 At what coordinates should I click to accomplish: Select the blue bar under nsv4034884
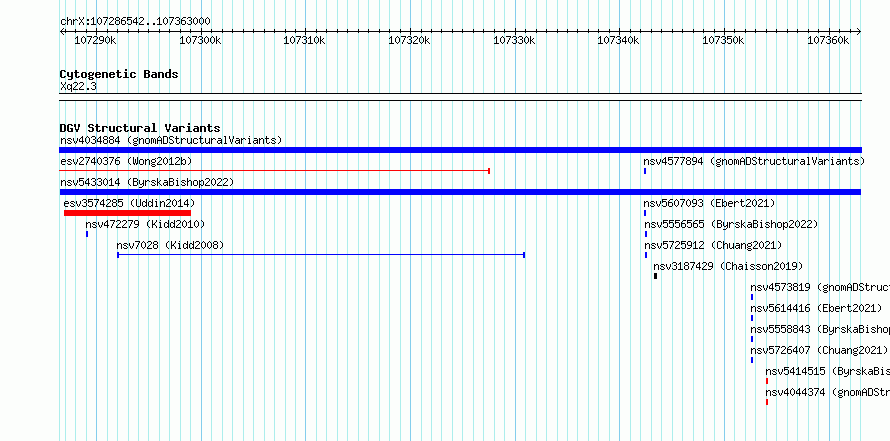tap(460, 150)
